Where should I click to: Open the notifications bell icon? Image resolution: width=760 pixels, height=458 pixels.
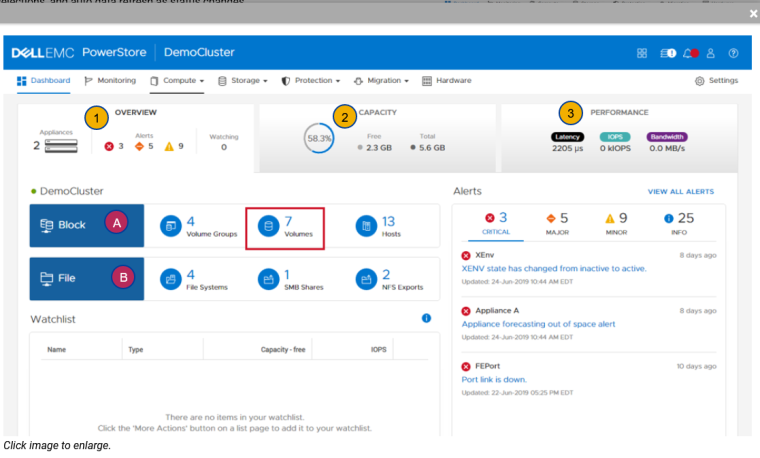point(691,53)
